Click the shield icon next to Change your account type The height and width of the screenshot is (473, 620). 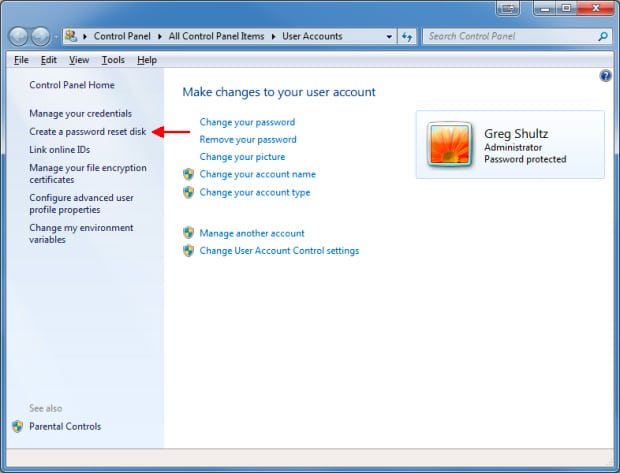(189, 192)
